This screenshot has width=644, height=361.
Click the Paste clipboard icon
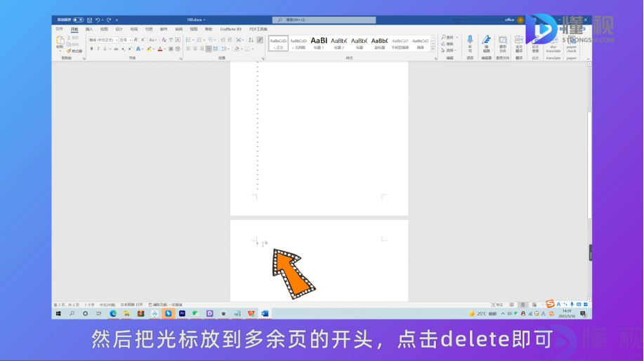(60, 40)
